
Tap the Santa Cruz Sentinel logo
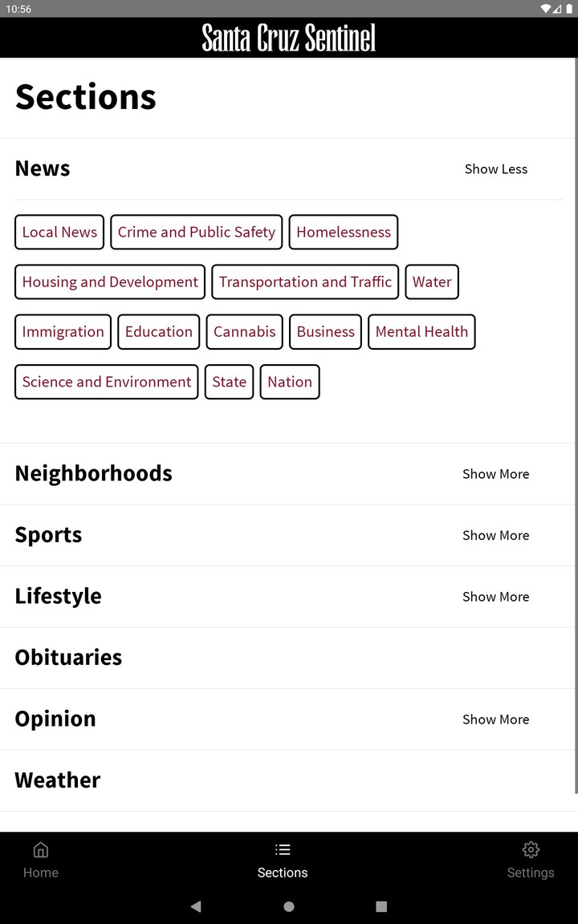289,38
